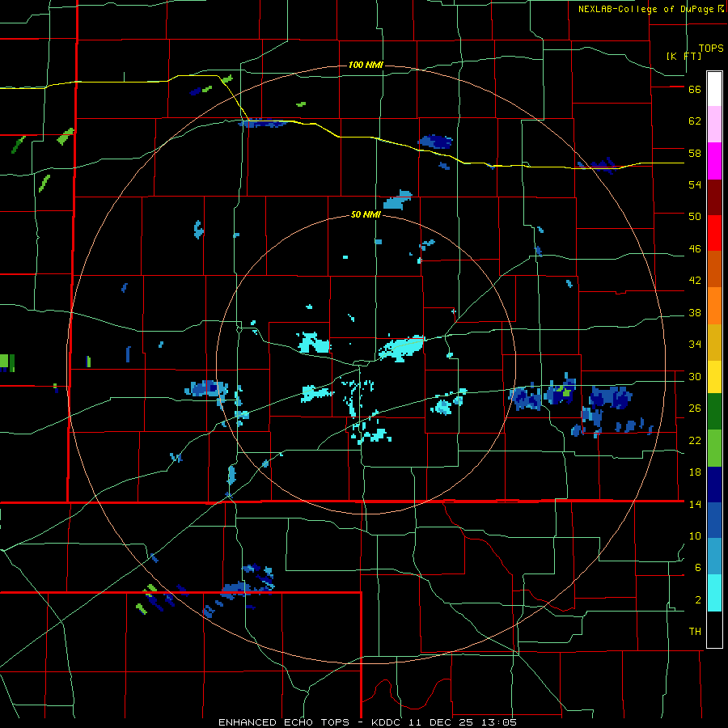Click the light pink legend swatch
Image resolution: width=728 pixels, height=728 pixels.
714,124
